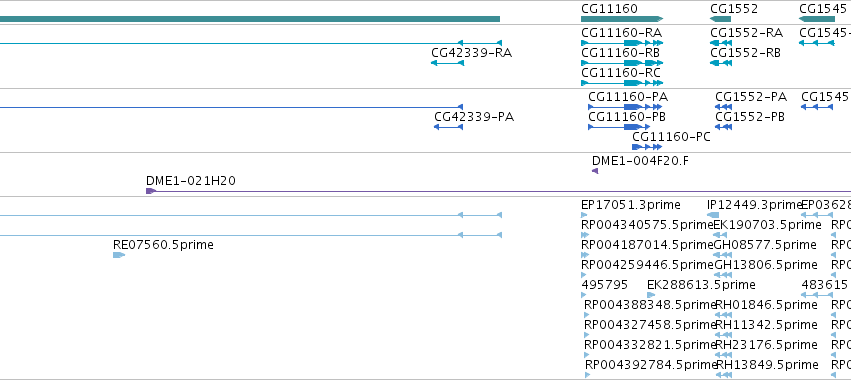
Task: Open the CG11160-RA transcript label
Action: tap(621, 33)
